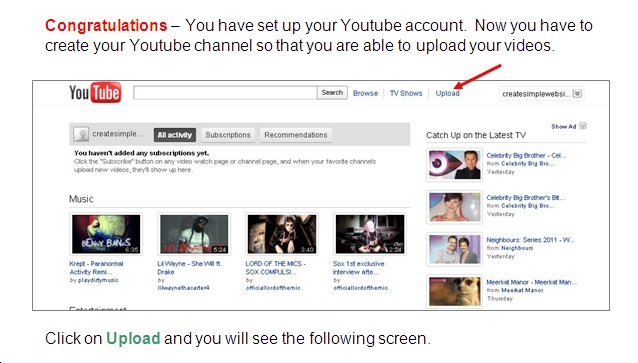638x363 pixels.
Task: Click the Show Ad toggle icon
Action: tap(583, 126)
